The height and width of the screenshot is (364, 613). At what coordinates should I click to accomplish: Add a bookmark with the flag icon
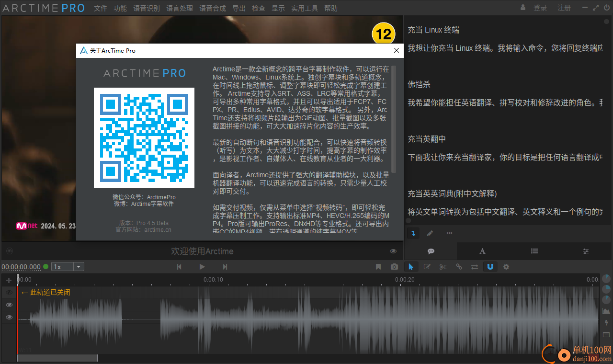(x=378, y=267)
